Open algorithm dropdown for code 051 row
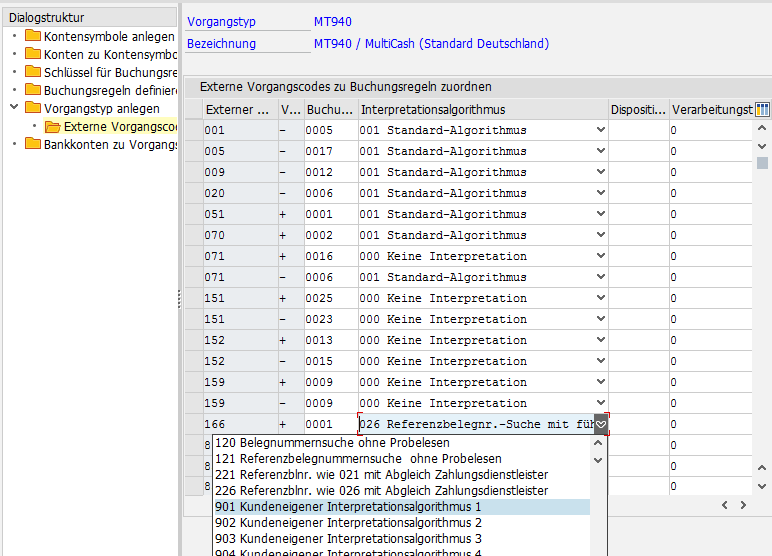 pos(600,214)
